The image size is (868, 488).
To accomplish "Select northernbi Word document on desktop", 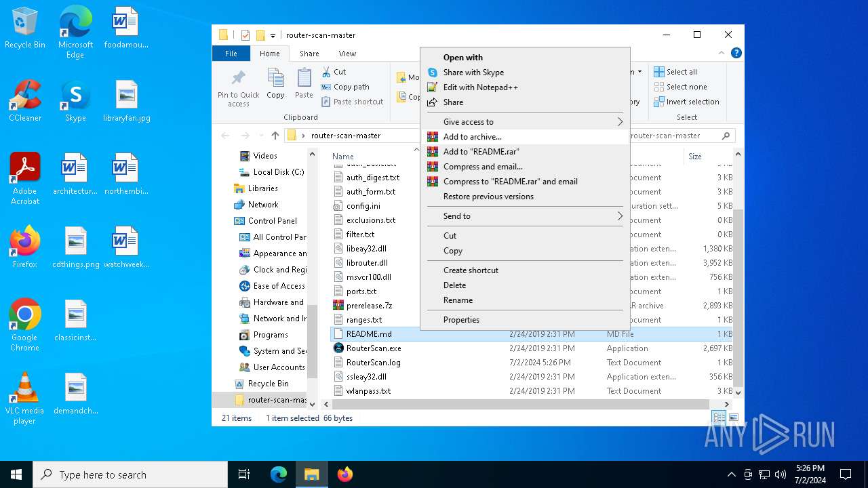I will click(126, 174).
